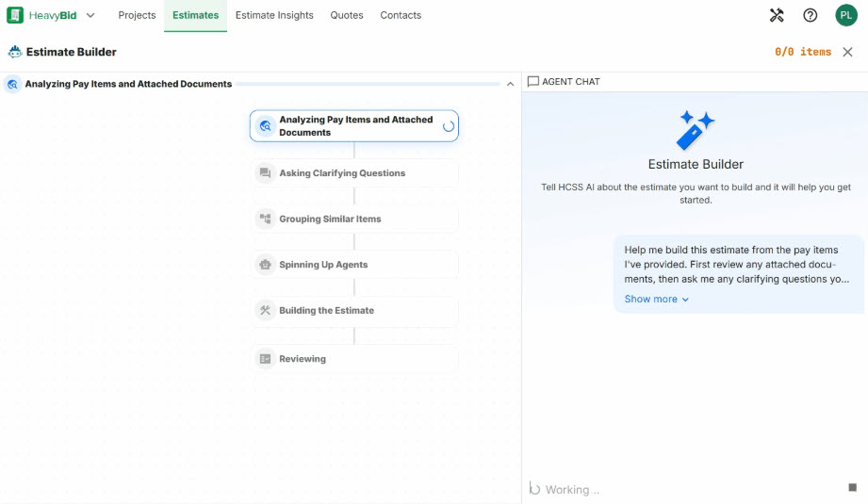Click the Tell HCSS AI description text

696,194
